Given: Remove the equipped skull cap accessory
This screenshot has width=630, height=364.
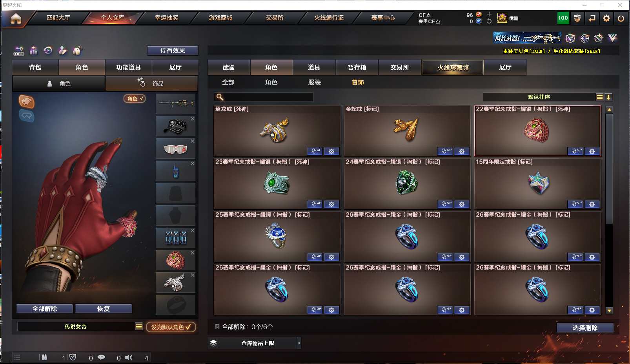Looking at the screenshot, I should tap(193, 119).
